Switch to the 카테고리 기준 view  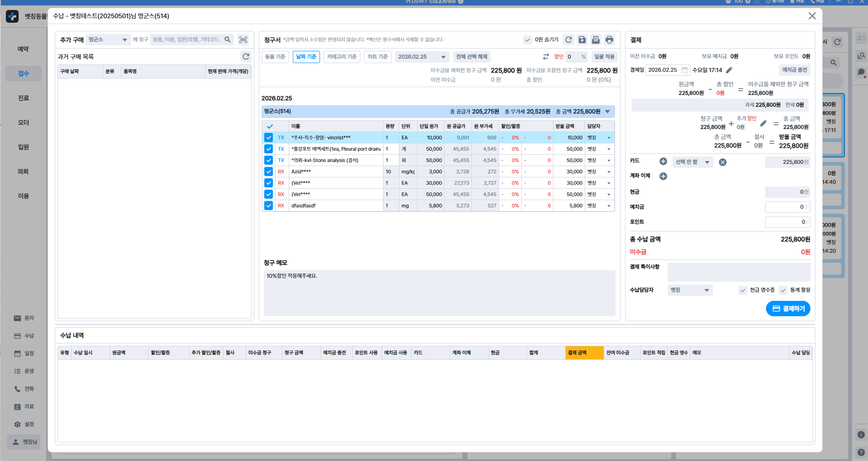pos(342,57)
